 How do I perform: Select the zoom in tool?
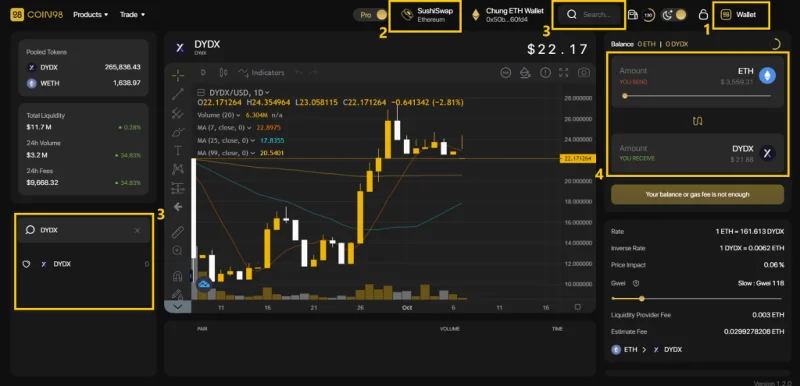[x=178, y=251]
